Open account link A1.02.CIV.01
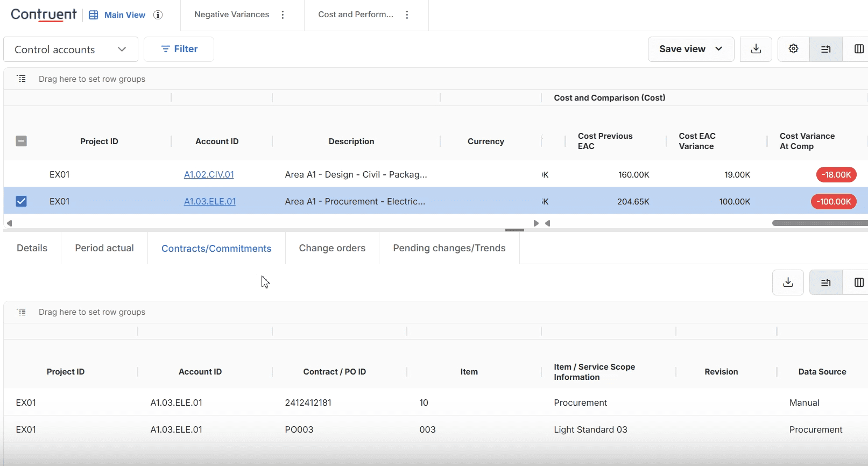The width and height of the screenshot is (868, 466). [209, 174]
